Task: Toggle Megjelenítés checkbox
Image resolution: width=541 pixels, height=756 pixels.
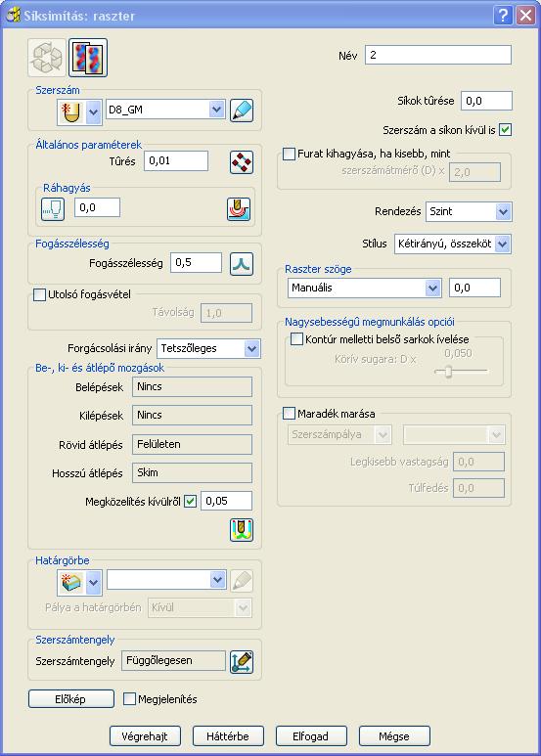Action: click(129, 698)
